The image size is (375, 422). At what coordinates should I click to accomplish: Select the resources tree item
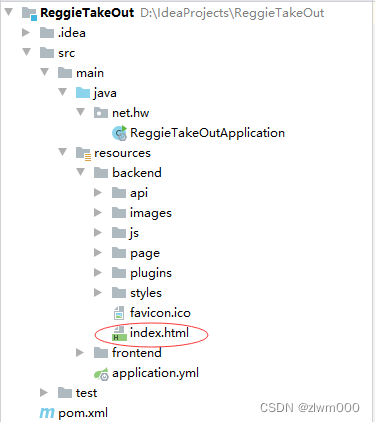[122, 153]
